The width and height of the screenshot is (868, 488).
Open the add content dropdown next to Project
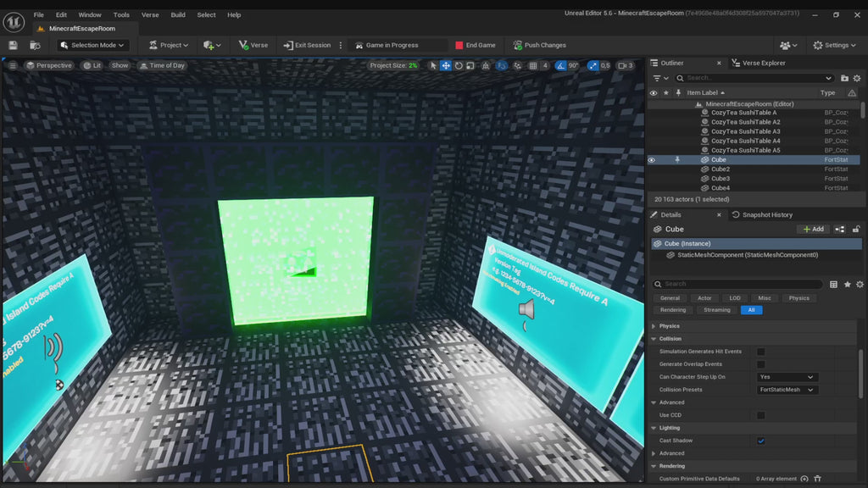212,46
